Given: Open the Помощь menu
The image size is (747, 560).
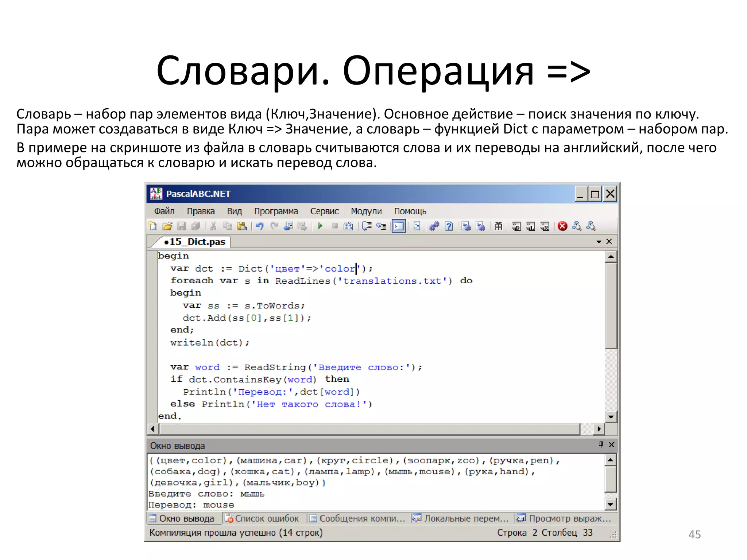Looking at the screenshot, I should click(x=410, y=211).
